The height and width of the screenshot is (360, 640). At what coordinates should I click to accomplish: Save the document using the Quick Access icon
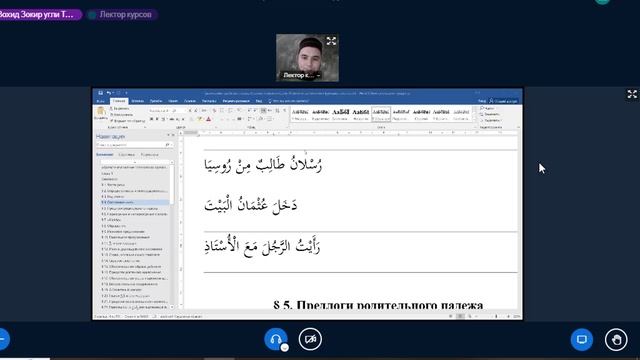pos(101,93)
